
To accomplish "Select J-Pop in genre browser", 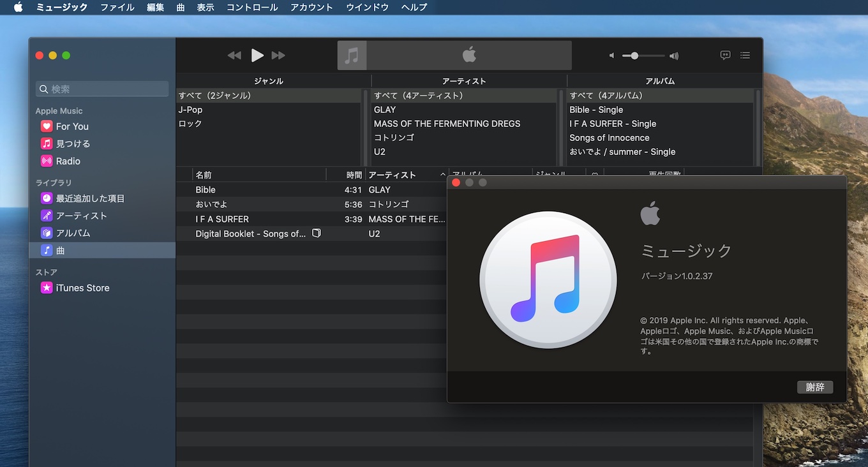I will pos(269,110).
